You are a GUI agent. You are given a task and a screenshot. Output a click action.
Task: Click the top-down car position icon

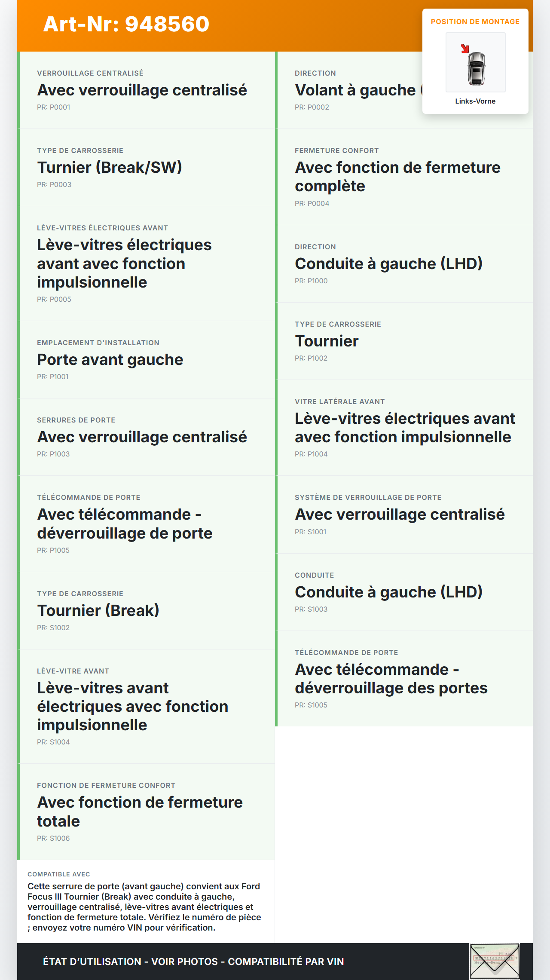[476, 68]
